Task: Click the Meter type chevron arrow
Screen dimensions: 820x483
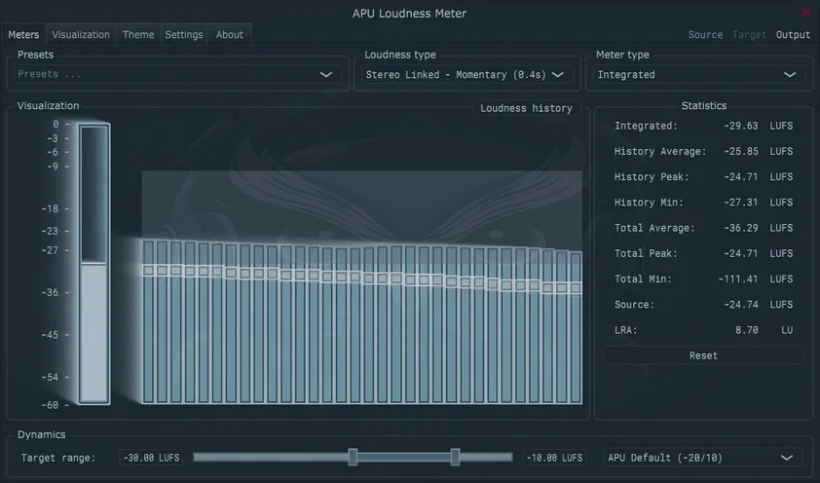Action: (x=790, y=74)
